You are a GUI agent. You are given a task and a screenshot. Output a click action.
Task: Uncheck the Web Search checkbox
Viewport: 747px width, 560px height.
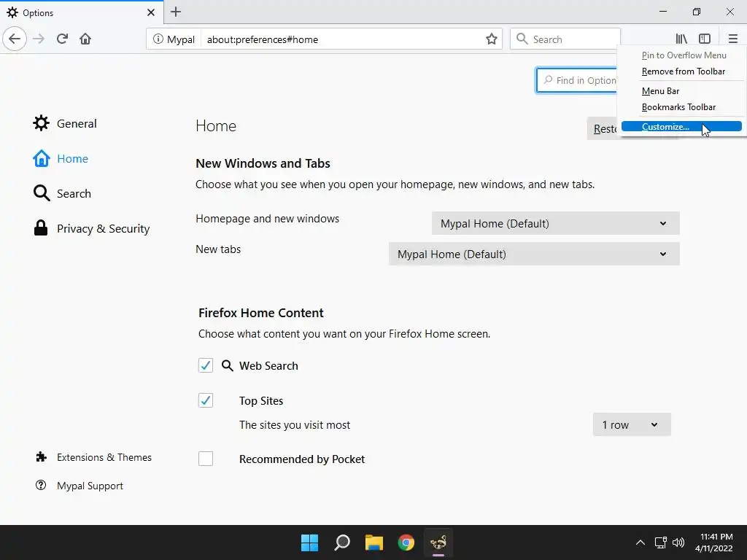pyautogui.click(x=205, y=366)
